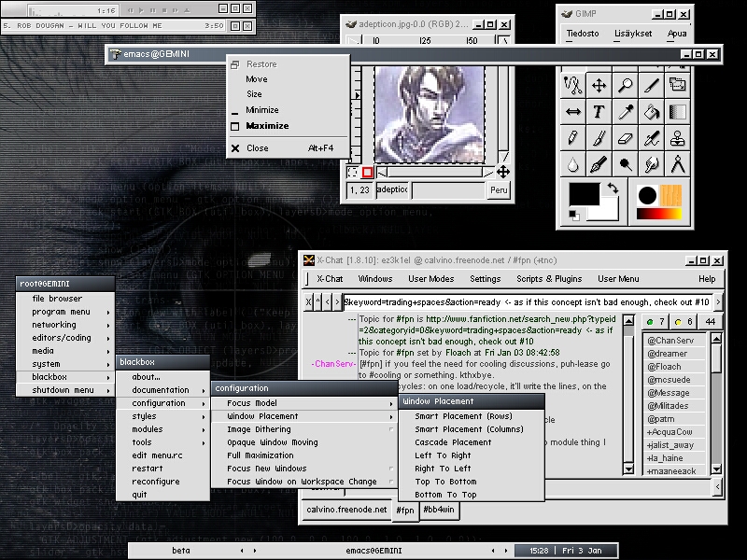Switch to the #bb4win channel tab
This screenshot has width=747, height=560.
439,510
